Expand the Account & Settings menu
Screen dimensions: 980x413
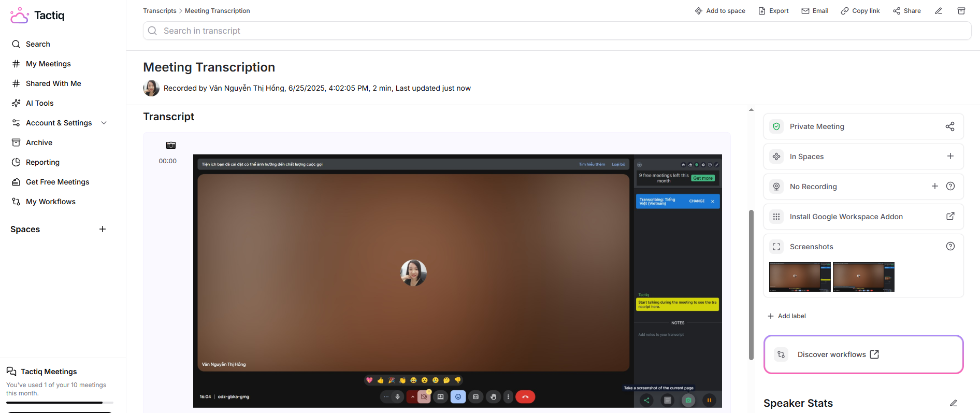(104, 123)
